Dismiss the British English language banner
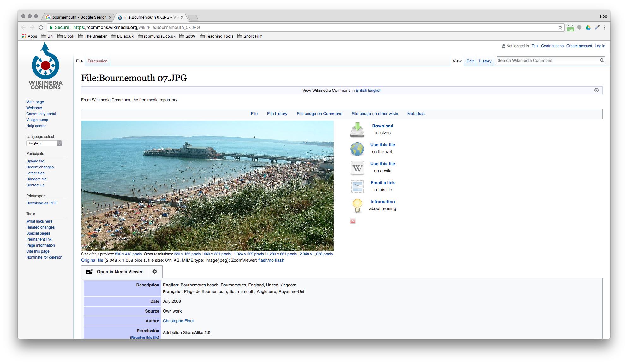The width and height of the screenshot is (628, 364). coord(596,90)
